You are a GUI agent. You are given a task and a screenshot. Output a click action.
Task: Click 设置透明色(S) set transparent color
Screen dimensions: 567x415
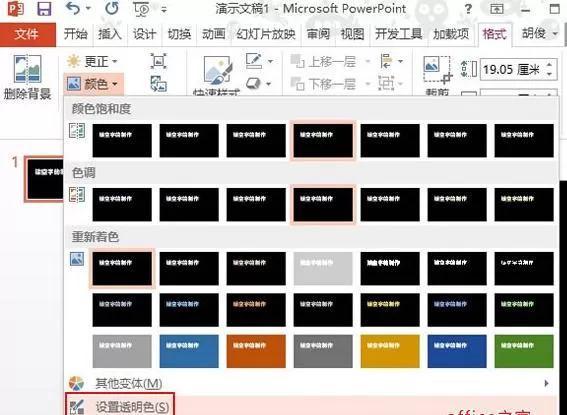120,405
